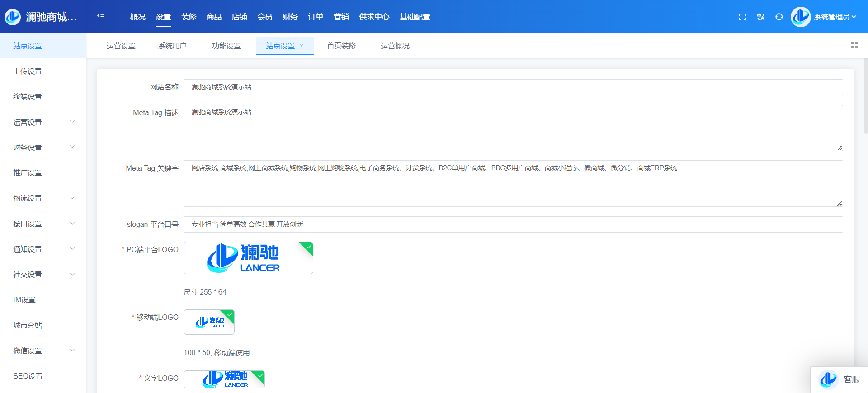Switch to the 首页装修 tab
868x393 pixels.
tap(341, 46)
